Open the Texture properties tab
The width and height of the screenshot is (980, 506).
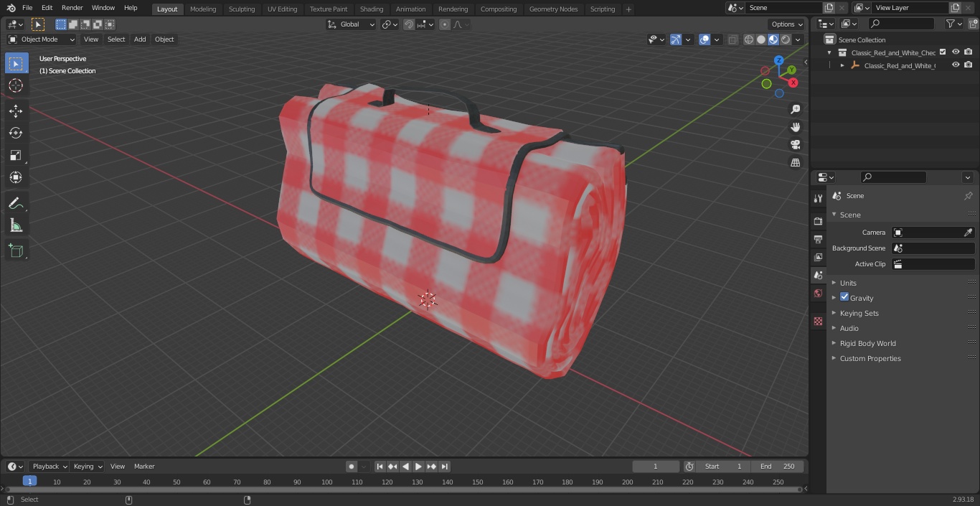click(818, 321)
